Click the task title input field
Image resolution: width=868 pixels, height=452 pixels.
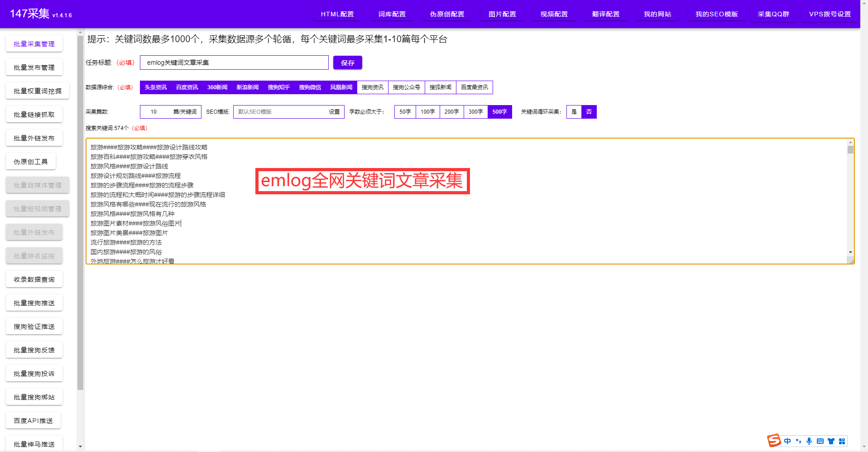(x=234, y=63)
